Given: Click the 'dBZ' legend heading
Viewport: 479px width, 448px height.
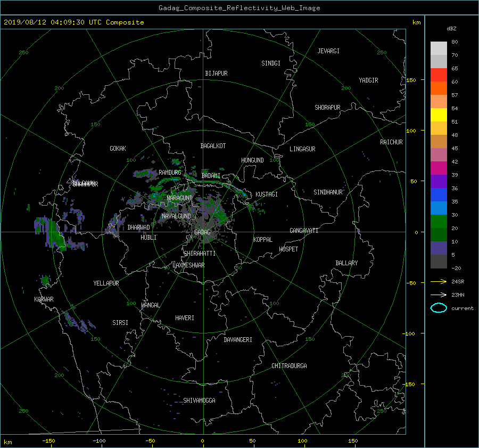Looking at the screenshot, I should pyautogui.click(x=451, y=28).
